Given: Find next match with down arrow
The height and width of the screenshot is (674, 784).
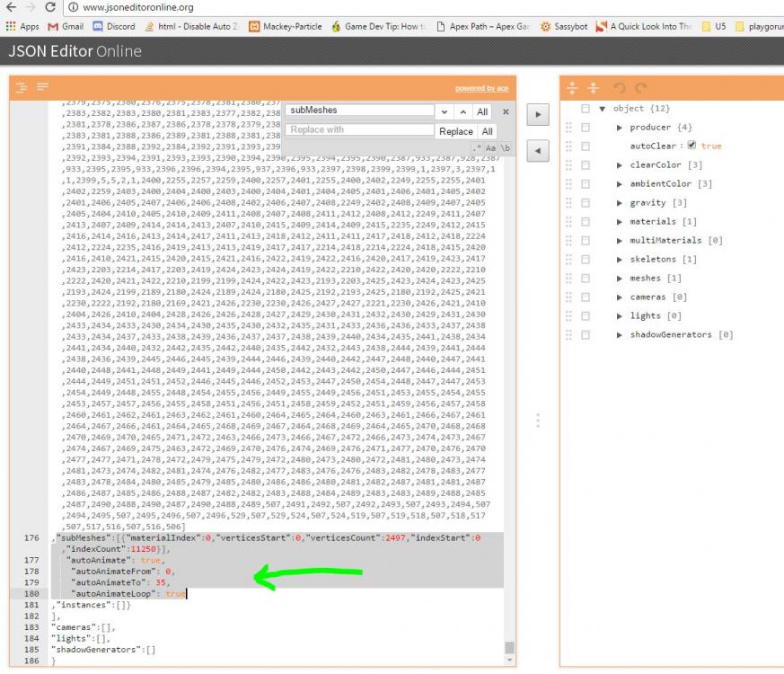Looking at the screenshot, I should pyautogui.click(x=444, y=112).
